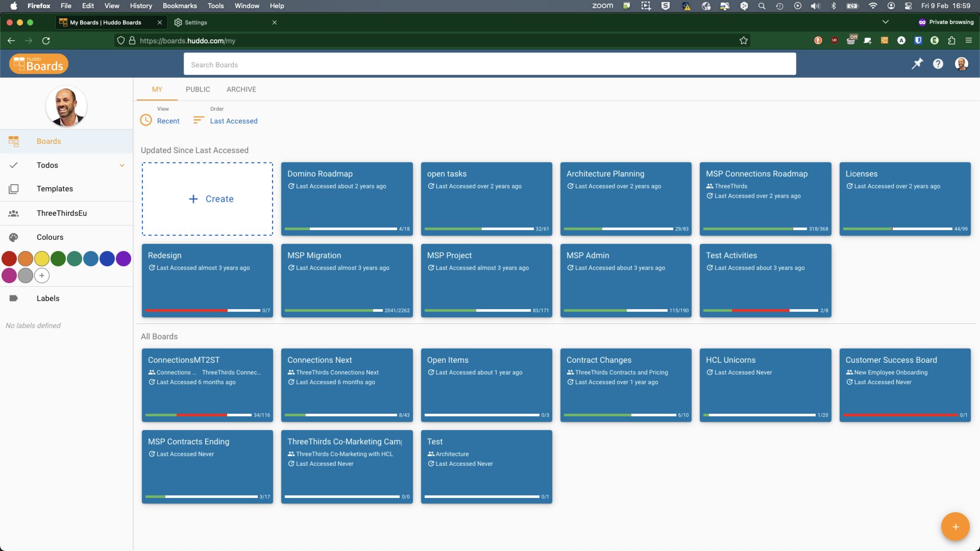Image resolution: width=980 pixels, height=551 pixels.
Task: Click the Todos expand arrow
Action: coord(122,165)
